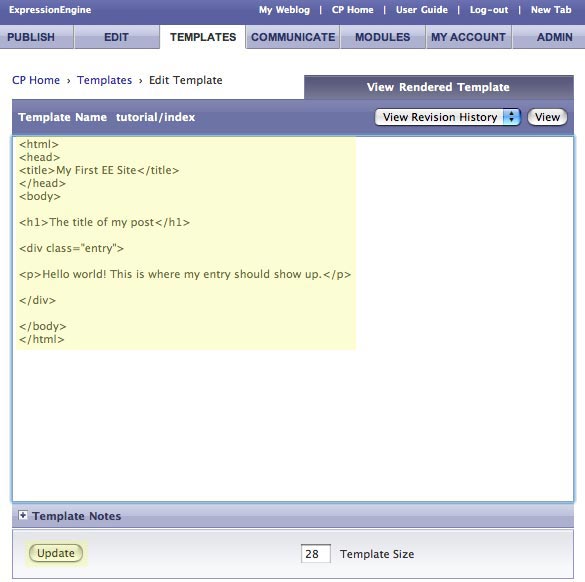The width and height of the screenshot is (585, 582).
Task: Click the 'Edit Template' breadcrumb text
Action: 186,80
